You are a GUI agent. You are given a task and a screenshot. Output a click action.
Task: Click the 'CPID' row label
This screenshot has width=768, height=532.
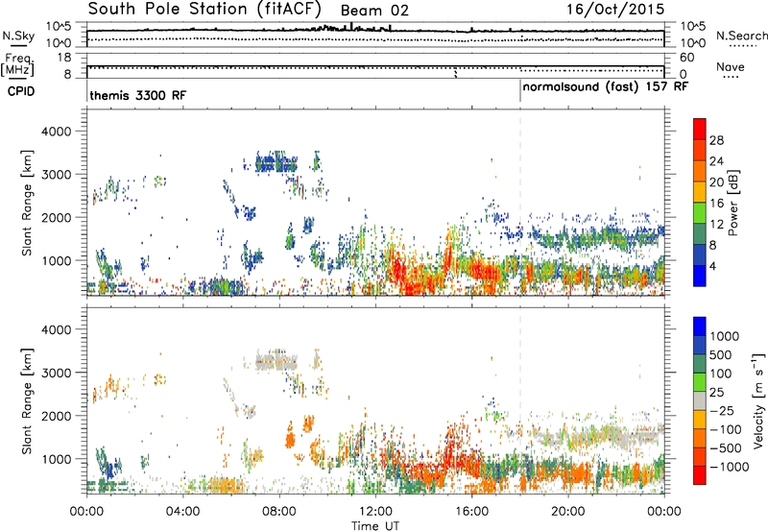click(21, 91)
